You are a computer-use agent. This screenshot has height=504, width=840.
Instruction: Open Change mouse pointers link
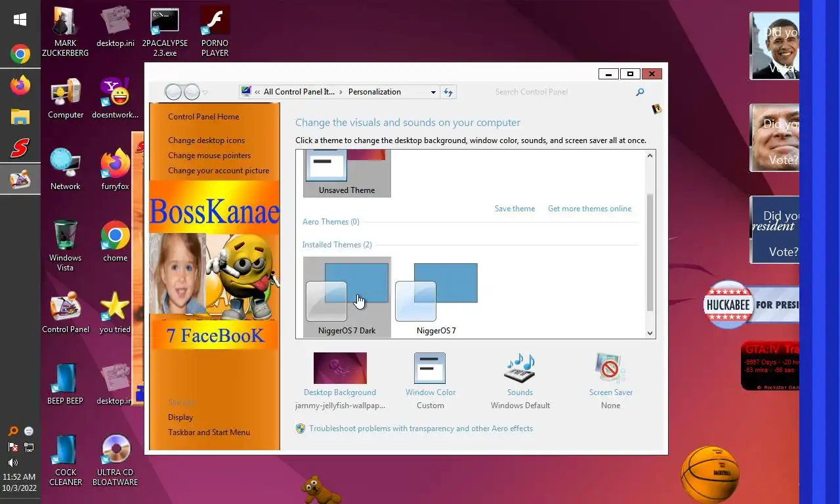tap(209, 156)
